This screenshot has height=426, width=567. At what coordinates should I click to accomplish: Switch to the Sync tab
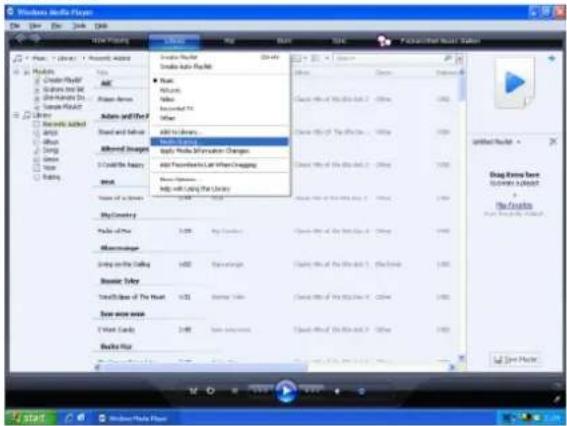[338, 41]
